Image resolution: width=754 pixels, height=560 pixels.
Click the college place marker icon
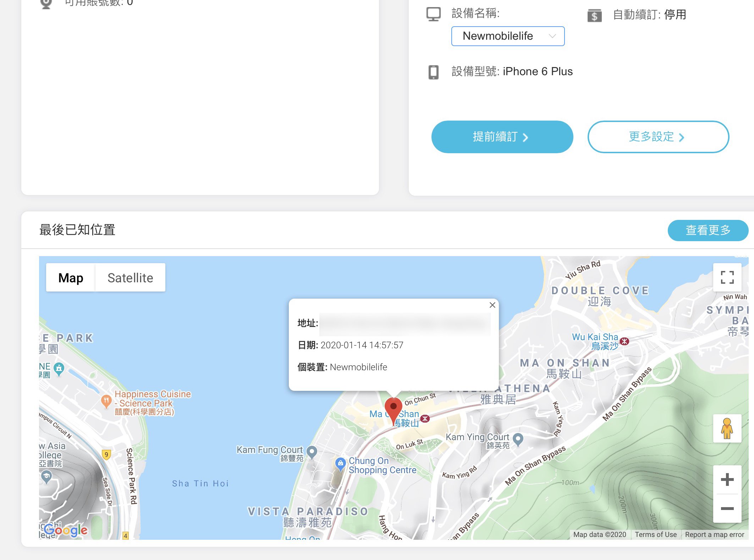pos(46,477)
